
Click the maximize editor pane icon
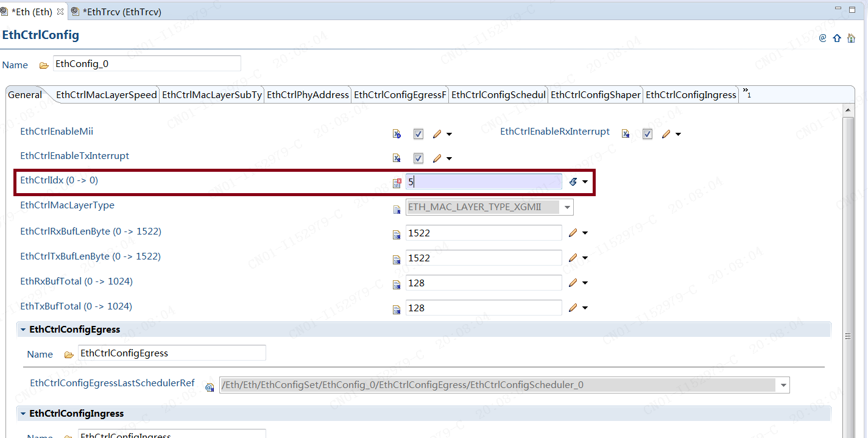[x=854, y=9]
